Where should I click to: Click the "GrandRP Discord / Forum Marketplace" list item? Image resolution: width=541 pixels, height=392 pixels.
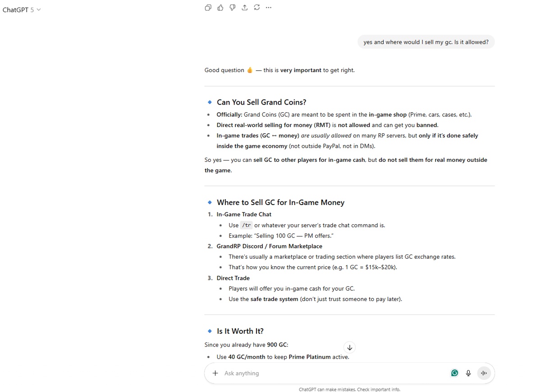[269, 246]
